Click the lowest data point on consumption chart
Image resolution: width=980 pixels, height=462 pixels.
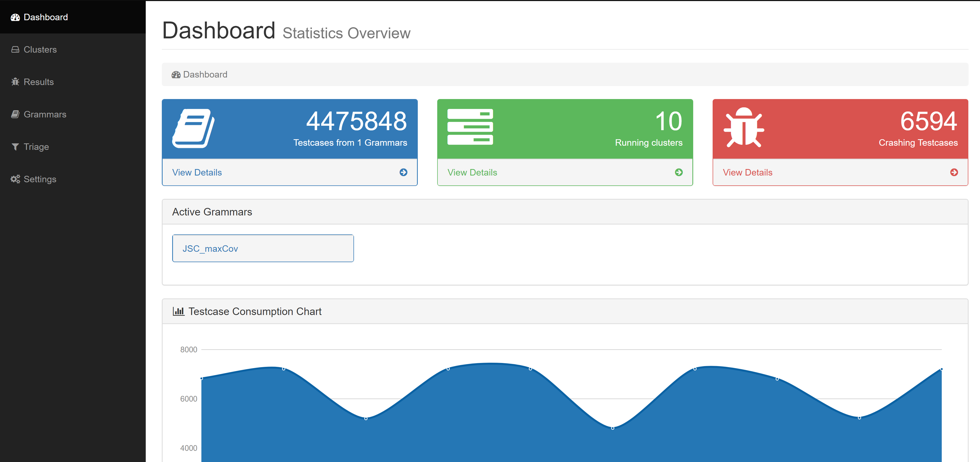tap(613, 428)
